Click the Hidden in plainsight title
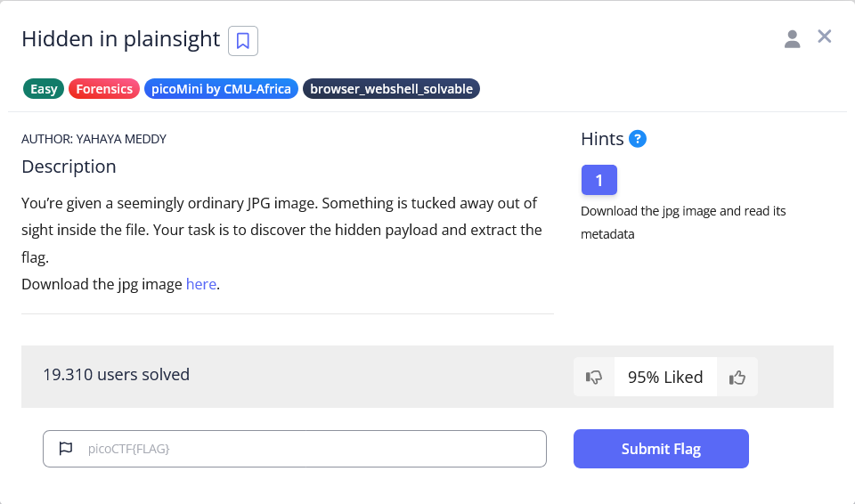 click(x=120, y=39)
